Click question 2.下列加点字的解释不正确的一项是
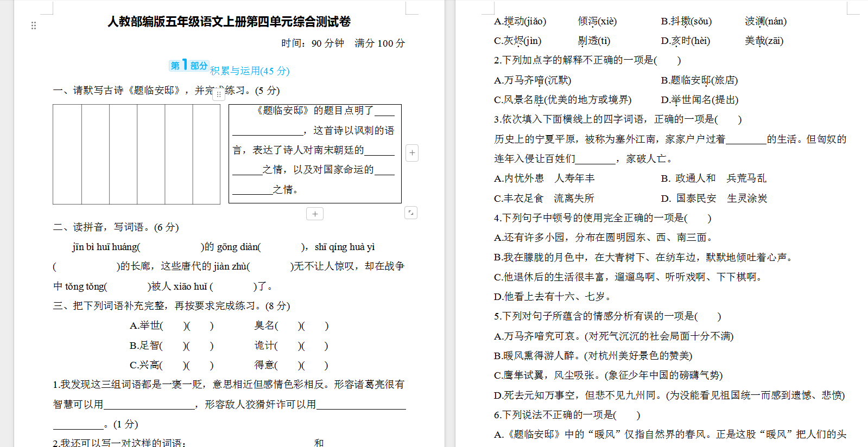This screenshot has height=447, width=868. pyautogui.click(x=587, y=60)
